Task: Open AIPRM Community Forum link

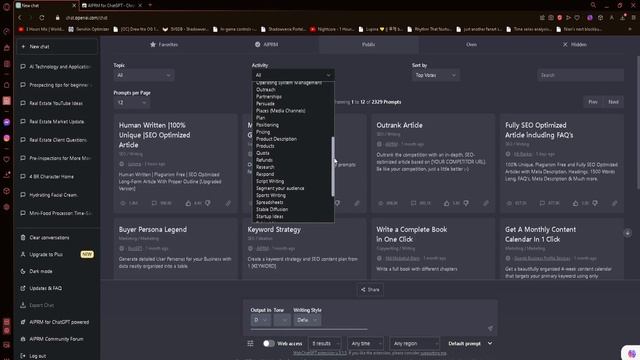Action: (57, 339)
